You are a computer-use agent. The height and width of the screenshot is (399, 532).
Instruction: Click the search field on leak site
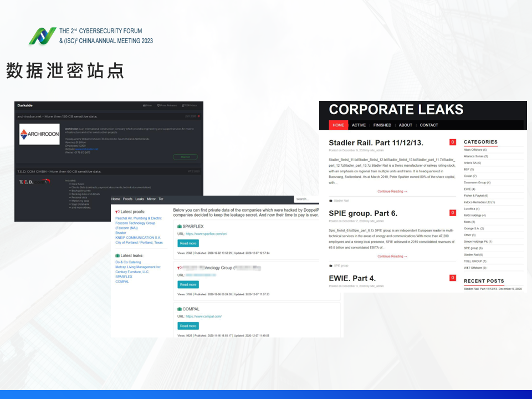[x=306, y=199]
